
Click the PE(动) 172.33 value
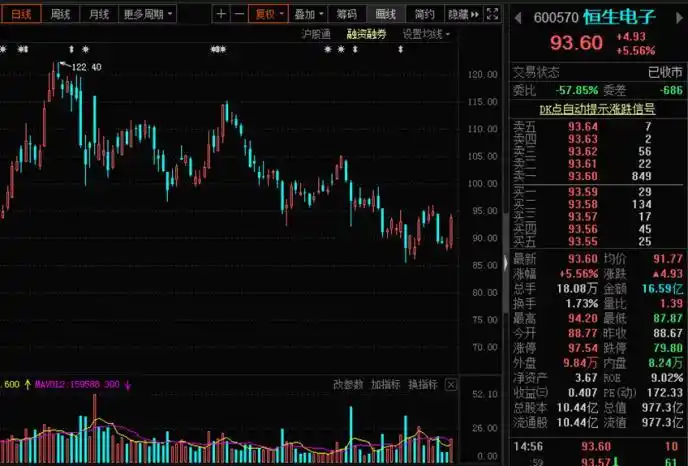665,392
